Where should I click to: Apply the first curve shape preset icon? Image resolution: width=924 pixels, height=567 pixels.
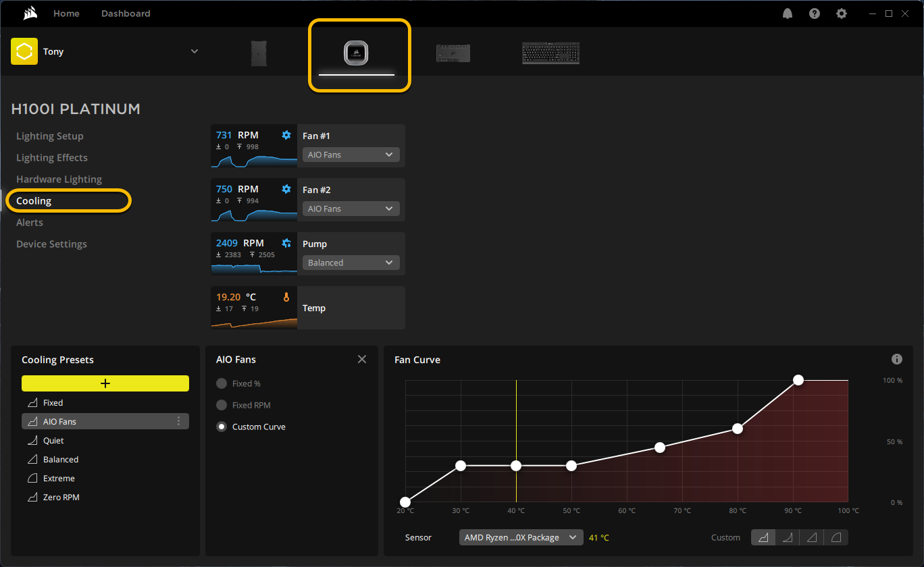[x=763, y=537]
